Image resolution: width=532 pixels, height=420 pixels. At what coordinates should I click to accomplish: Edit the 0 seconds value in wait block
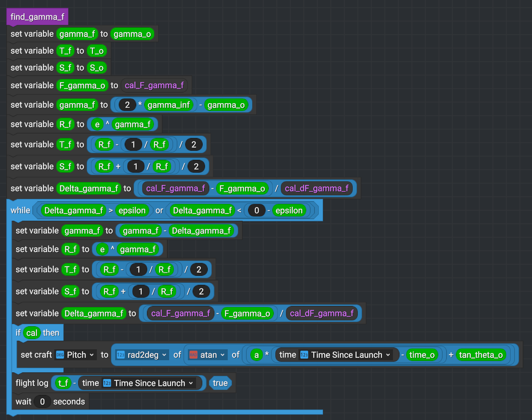click(x=42, y=402)
